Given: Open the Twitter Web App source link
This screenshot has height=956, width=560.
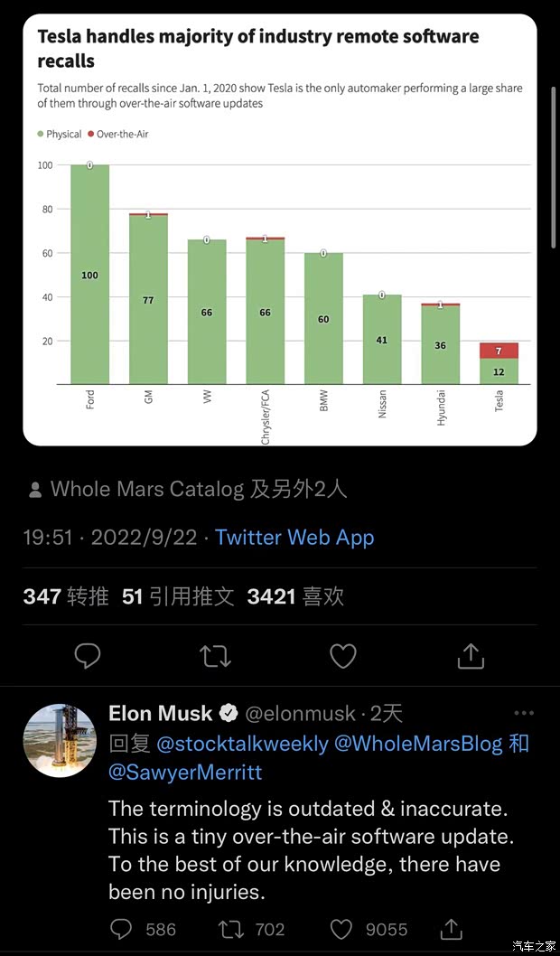Looking at the screenshot, I should [294, 538].
